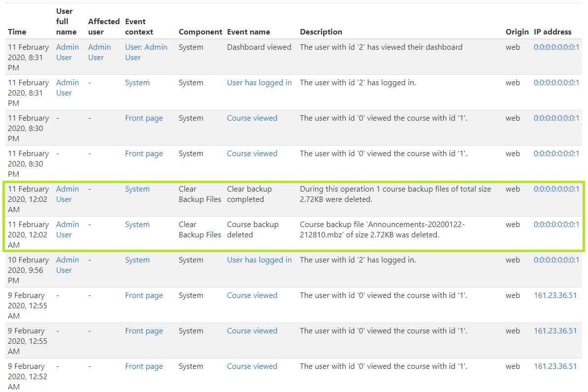Select the 'Description' column header
Viewport: 588px width, 392px height.
point(321,32)
